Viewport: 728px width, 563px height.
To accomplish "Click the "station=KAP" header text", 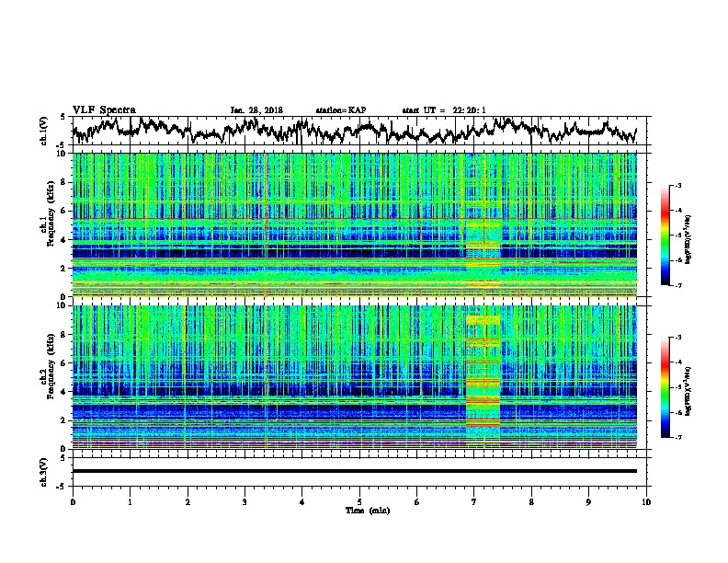I will click(341, 110).
